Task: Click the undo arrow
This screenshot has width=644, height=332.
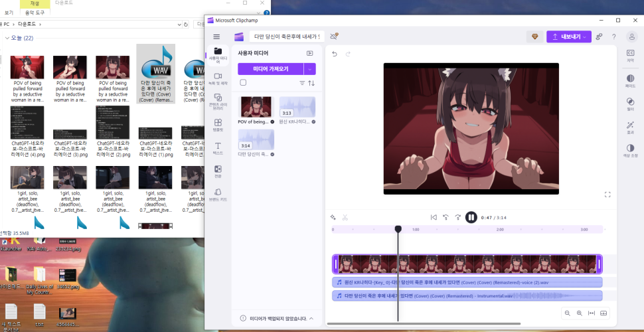Action: pos(335,54)
